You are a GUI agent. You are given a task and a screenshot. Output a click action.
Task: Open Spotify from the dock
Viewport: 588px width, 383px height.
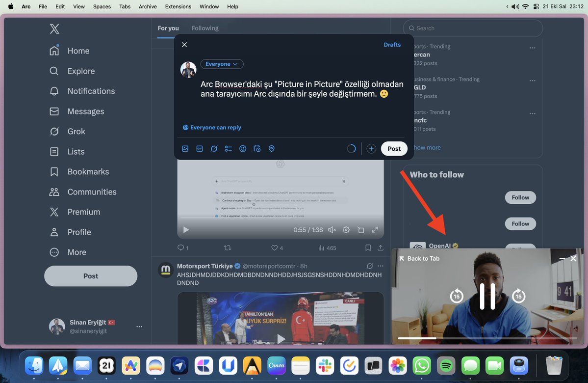[446, 365]
